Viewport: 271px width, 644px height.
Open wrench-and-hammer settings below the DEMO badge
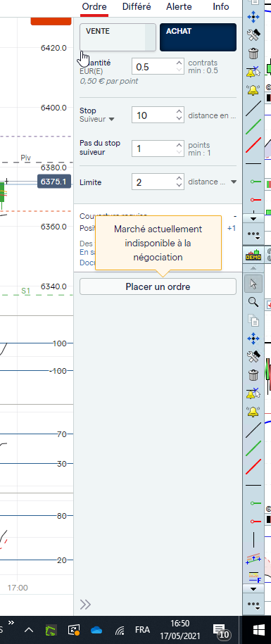tap(253, 357)
